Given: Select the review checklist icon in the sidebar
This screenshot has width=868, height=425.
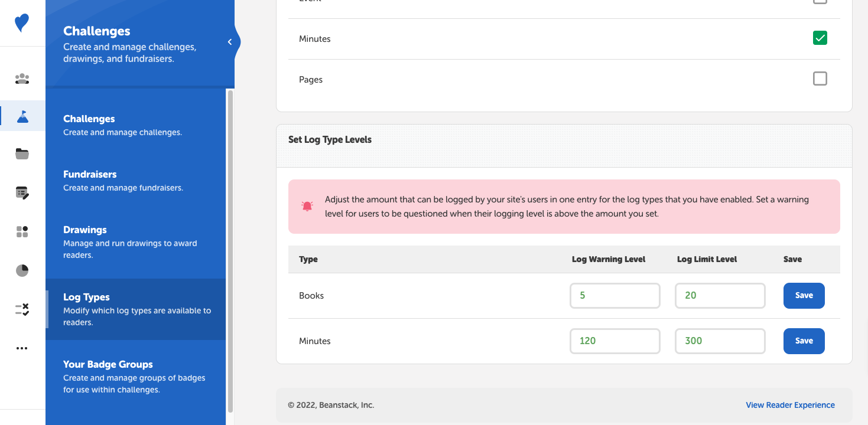Looking at the screenshot, I should tap(22, 309).
